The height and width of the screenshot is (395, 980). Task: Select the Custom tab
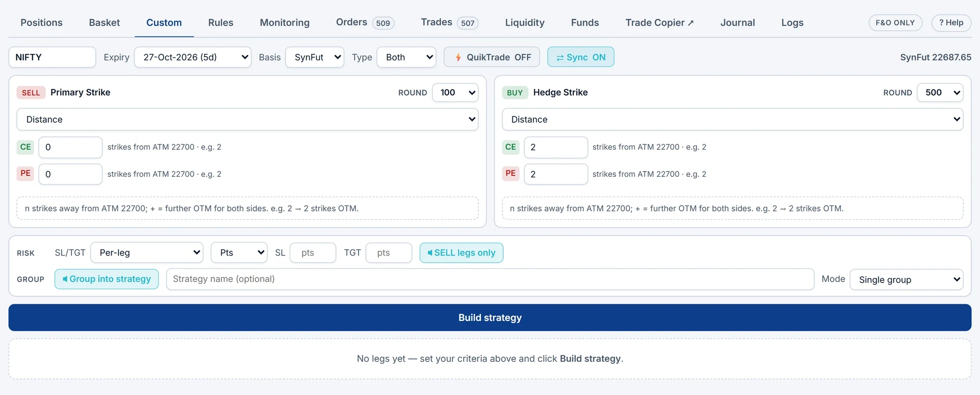tap(164, 22)
